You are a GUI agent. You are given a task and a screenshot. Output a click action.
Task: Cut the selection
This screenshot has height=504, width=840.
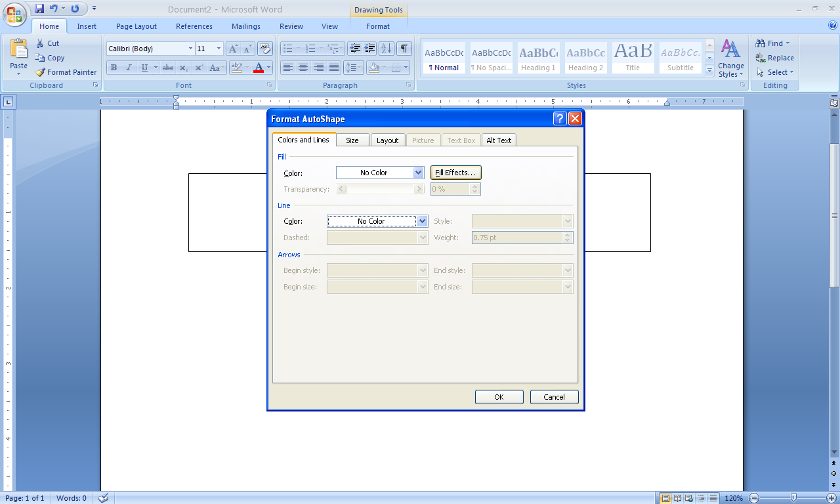tap(47, 43)
